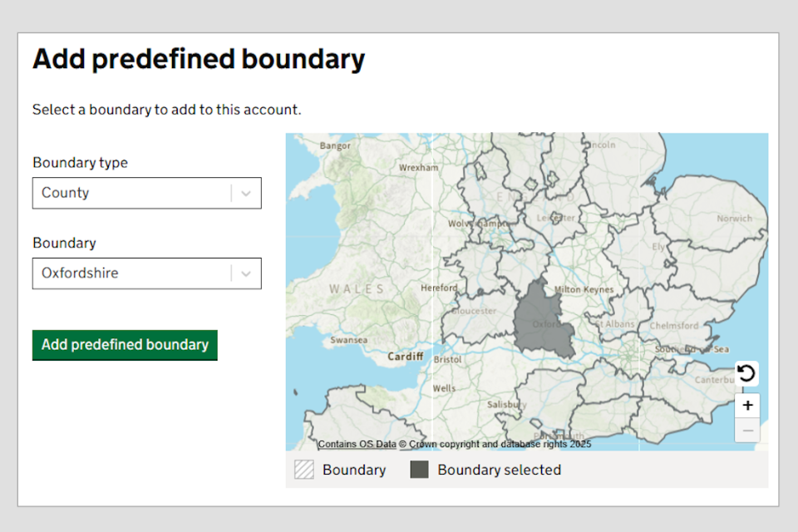Open the County selection field

click(133, 193)
